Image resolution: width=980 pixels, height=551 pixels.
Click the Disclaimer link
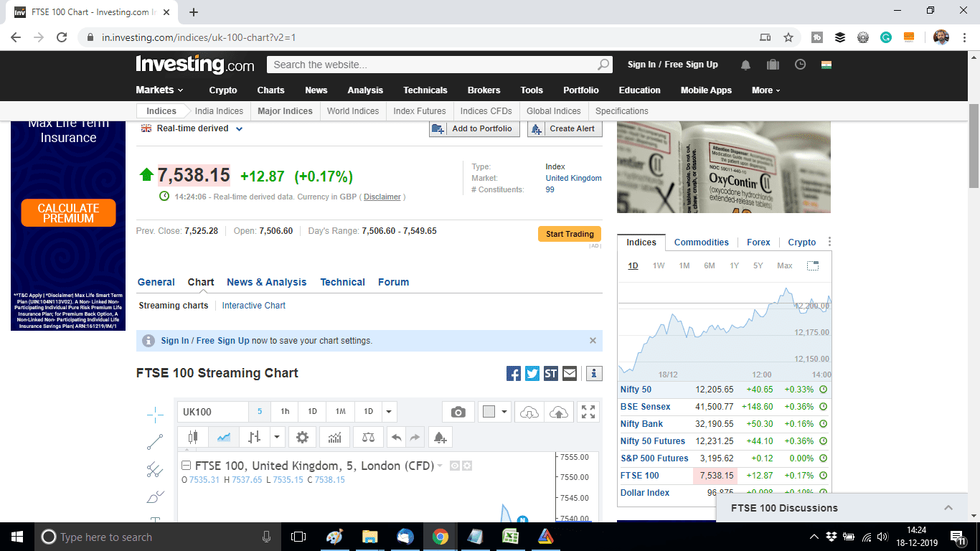(382, 197)
